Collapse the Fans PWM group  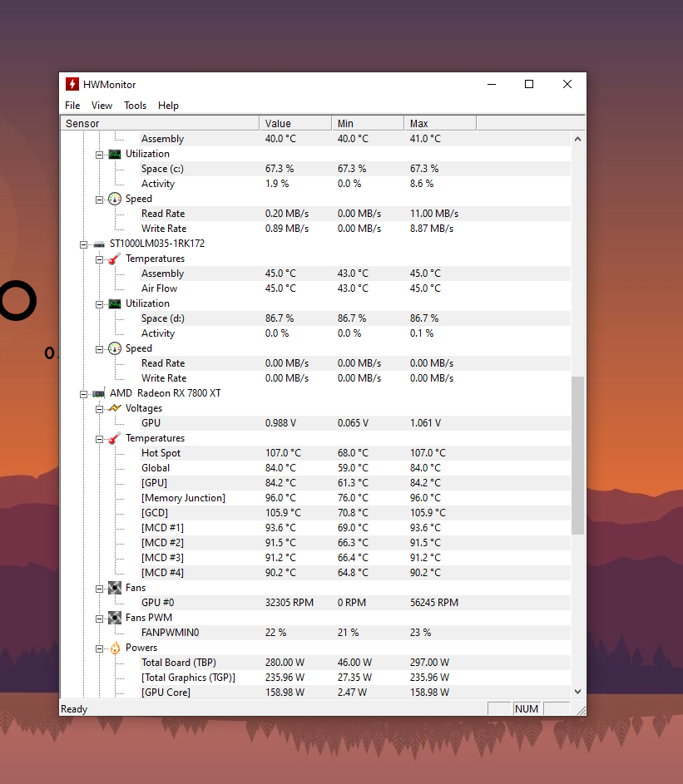point(99,619)
